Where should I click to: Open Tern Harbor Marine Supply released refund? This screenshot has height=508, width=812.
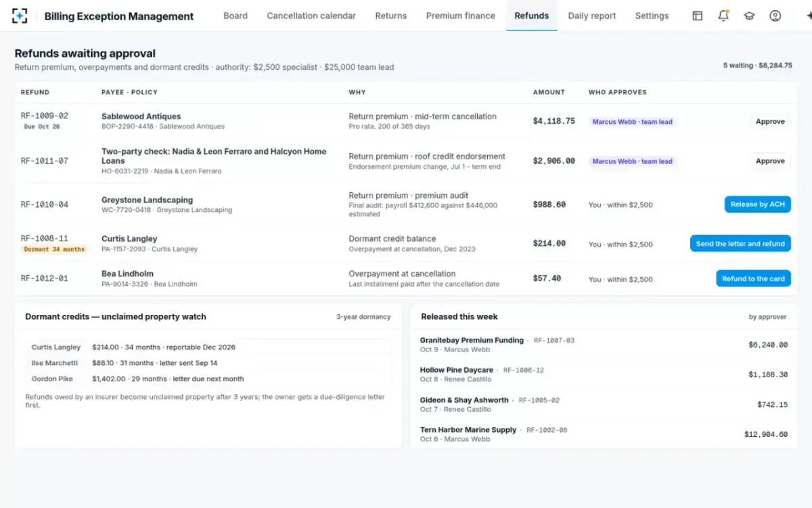[x=604, y=434]
